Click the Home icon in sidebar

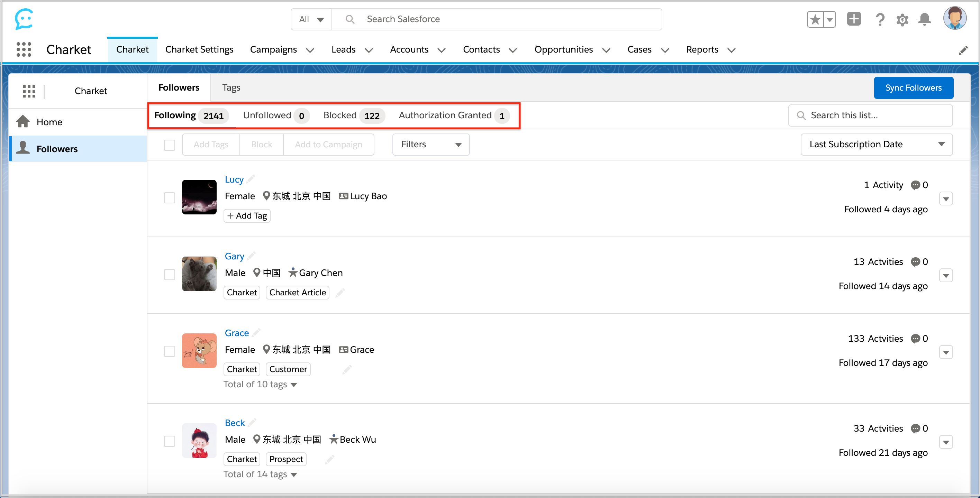click(x=23, y=122)
